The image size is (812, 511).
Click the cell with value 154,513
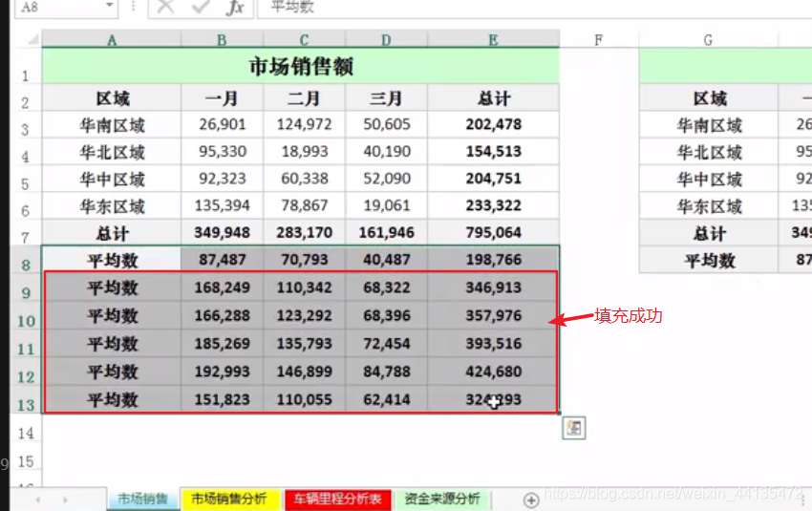(x=494, y=152)
